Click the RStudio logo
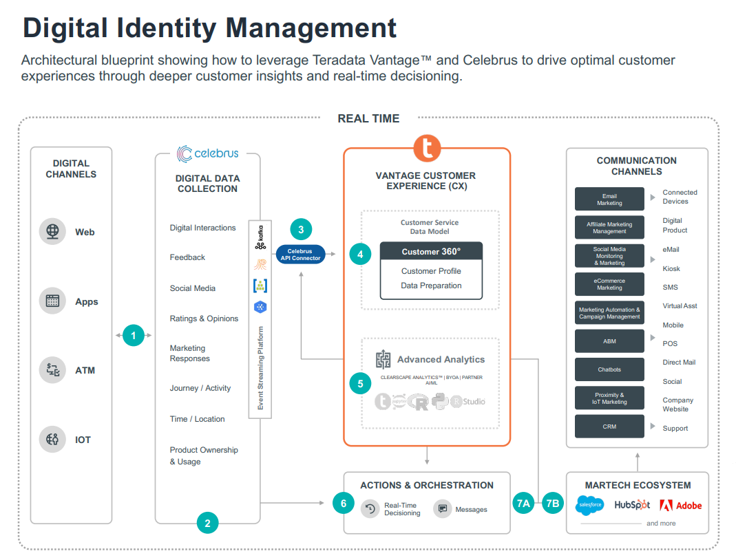This screenshot has width=736, height=560. pyautogui.click(x=468, y=402)
